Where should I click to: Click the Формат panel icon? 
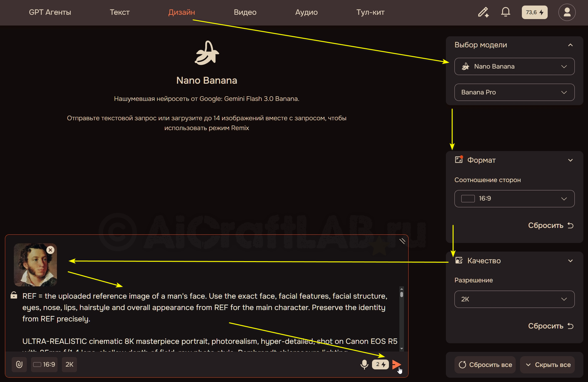pos(459,160)
